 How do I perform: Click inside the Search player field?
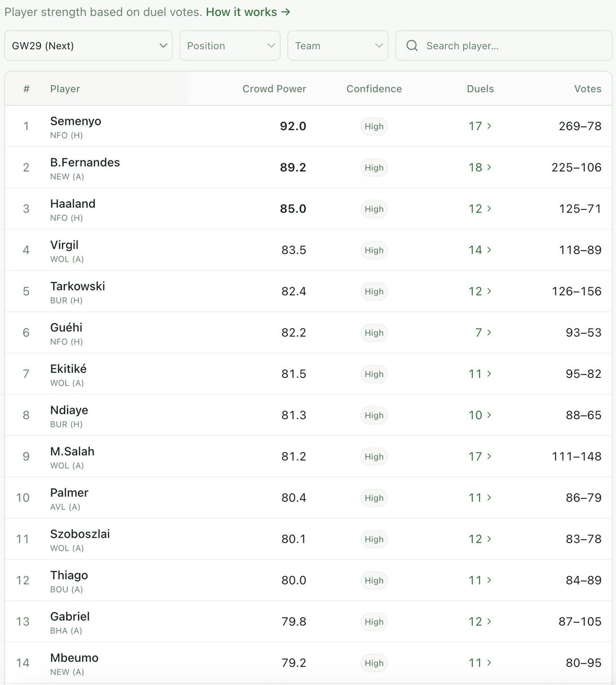click(x=502, y=46)
